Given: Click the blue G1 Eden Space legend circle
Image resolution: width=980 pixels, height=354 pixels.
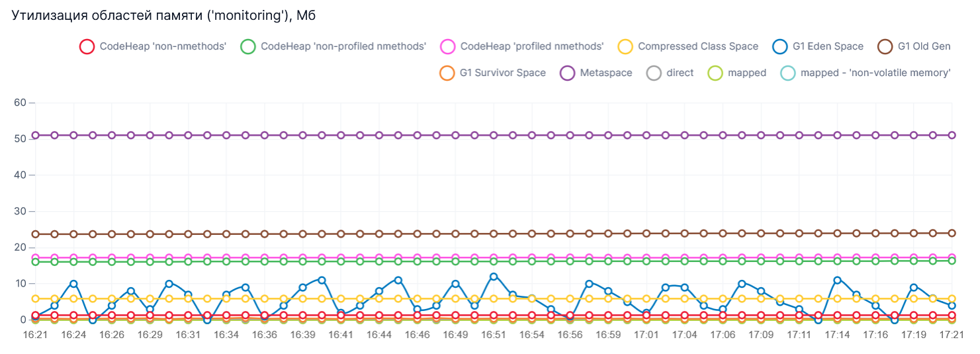Looking at the screenshot, I should (780, 47).
